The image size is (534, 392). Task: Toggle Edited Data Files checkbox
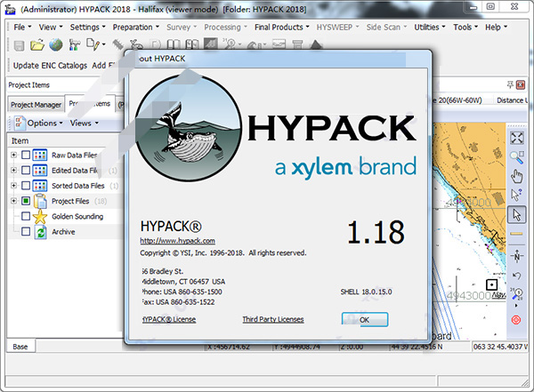click(x=26, y=170)
